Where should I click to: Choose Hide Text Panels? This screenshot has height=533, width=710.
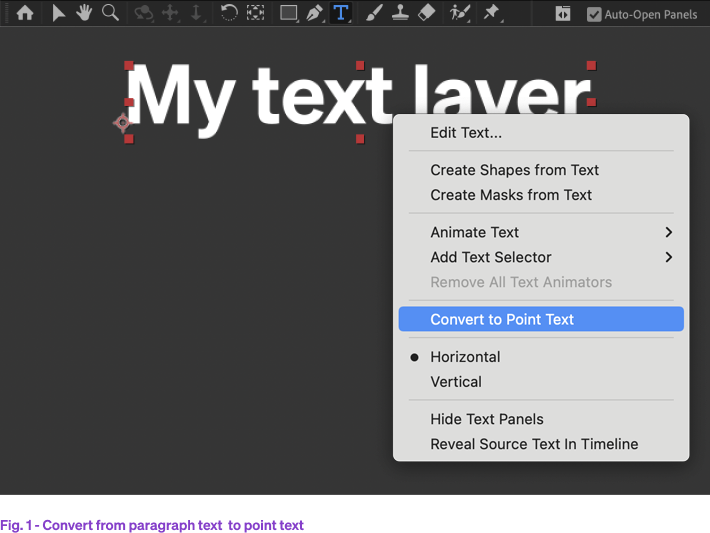tap(541, 419)
